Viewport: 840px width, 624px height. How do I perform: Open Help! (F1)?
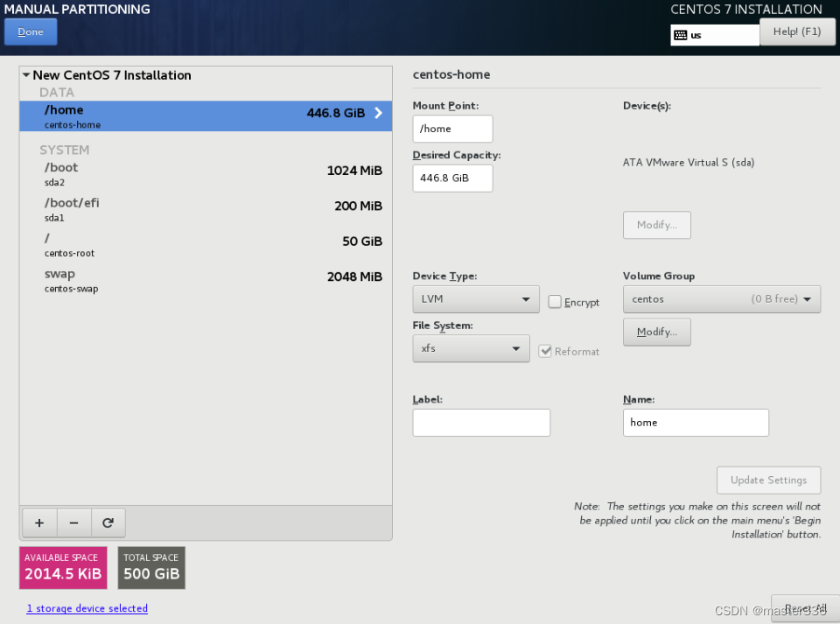click(x=797, y=32)
